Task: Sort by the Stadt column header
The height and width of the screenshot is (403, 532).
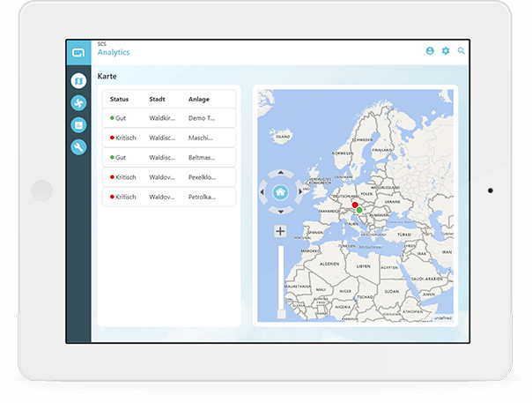Action: [x=157, y=100]
